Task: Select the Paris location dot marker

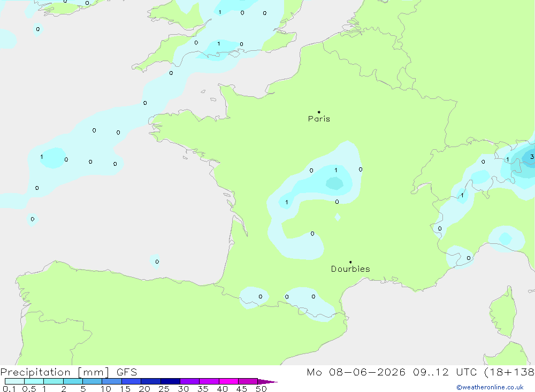Action: 319,112
